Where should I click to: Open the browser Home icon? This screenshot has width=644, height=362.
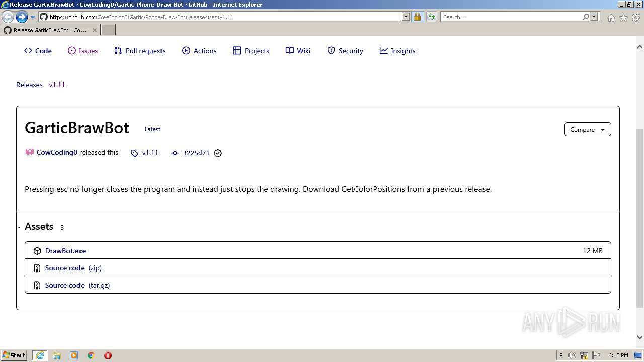point(611,18)
